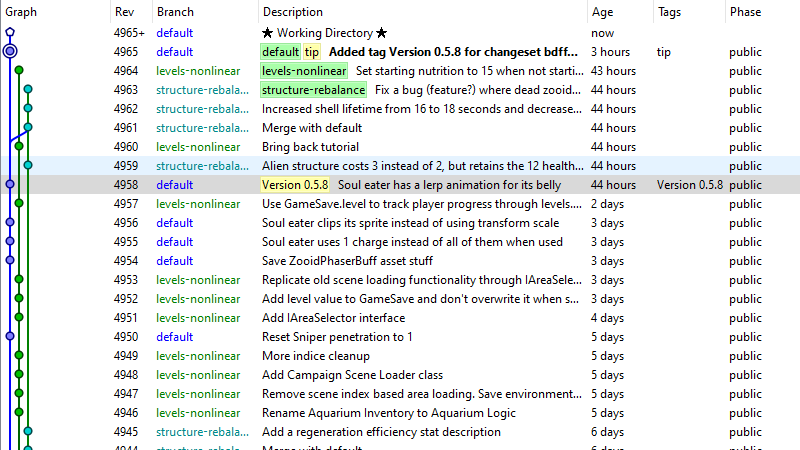The width and height of the screenshot is (800, 450).
Task: Click the teal graph node of revision 4959
Action: coord(28,165)
